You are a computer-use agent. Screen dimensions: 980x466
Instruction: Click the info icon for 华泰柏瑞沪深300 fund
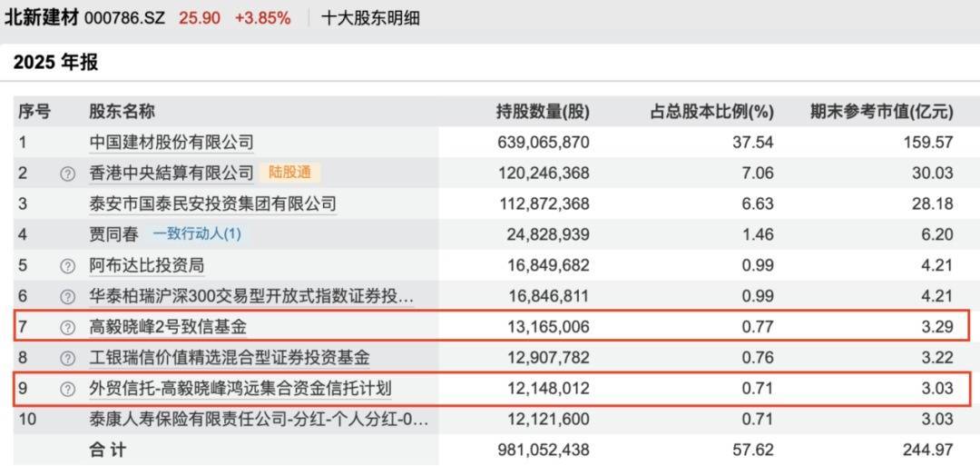(x=67, y=297)
